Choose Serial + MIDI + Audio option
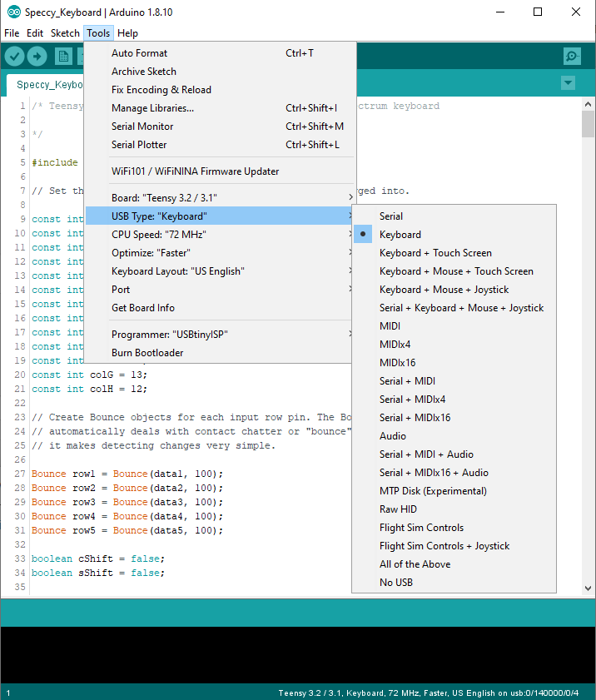 coord(454,454)
